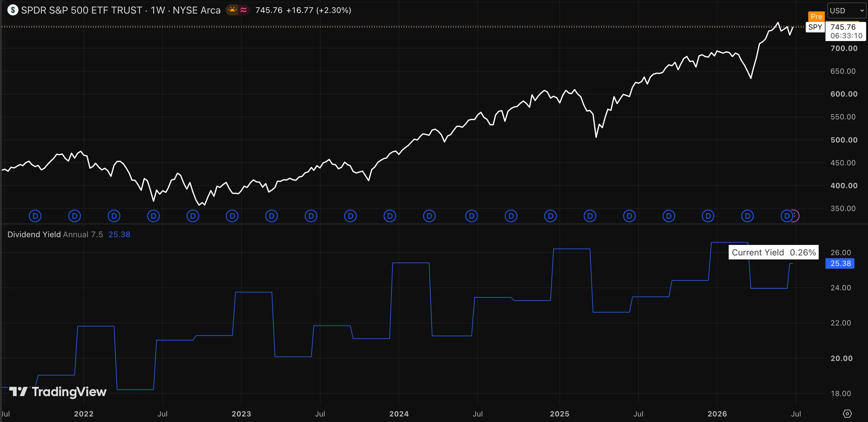Click the September 2022 dividend D marker
868x422 pixels.
(x=193, y=216)
